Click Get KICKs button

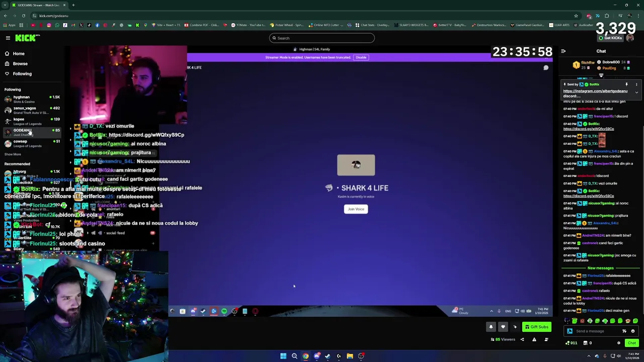pyautogui.click(x=610, y=38)
